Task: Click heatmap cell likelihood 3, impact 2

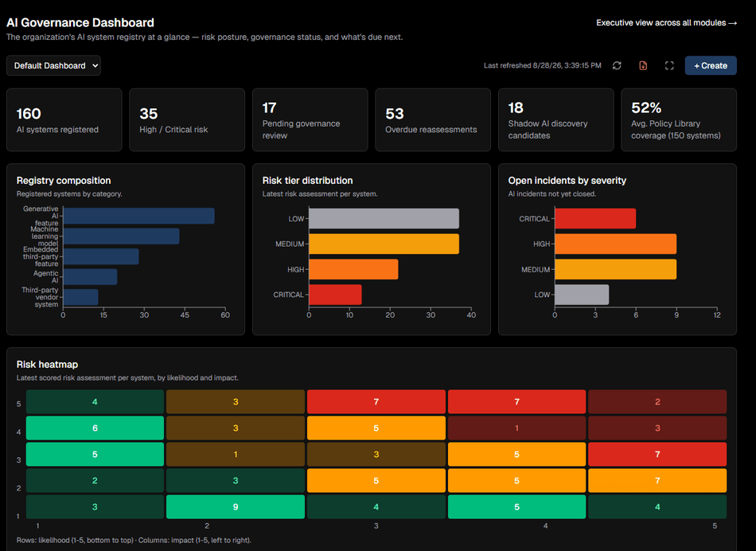Action: click(x=236, y=454)
